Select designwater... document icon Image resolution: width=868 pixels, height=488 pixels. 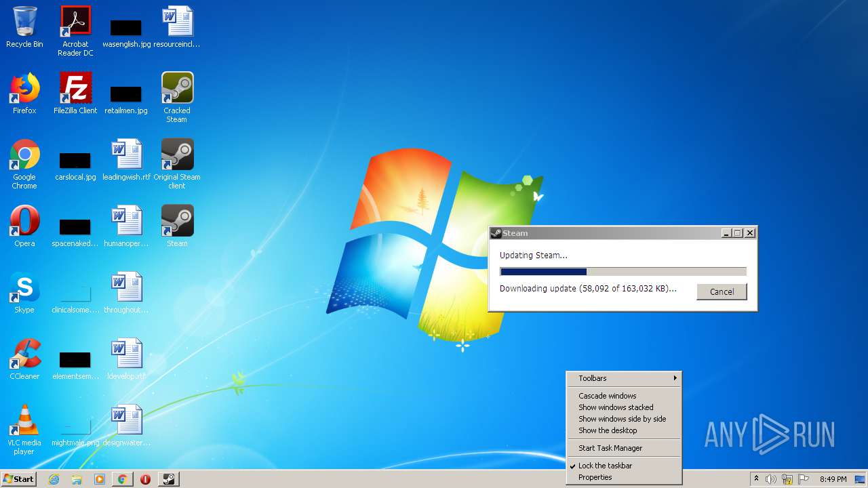pyautogui.click(x=126, y=426)
